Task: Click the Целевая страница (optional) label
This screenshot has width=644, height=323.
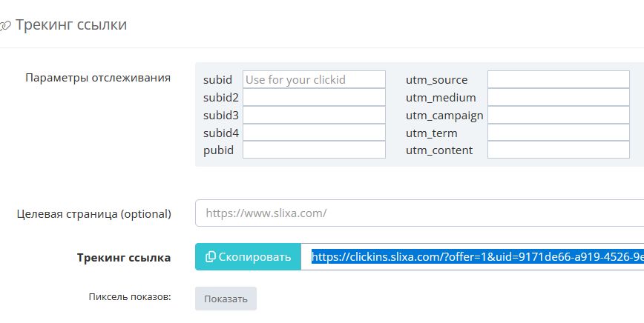Action: (93, 214)
